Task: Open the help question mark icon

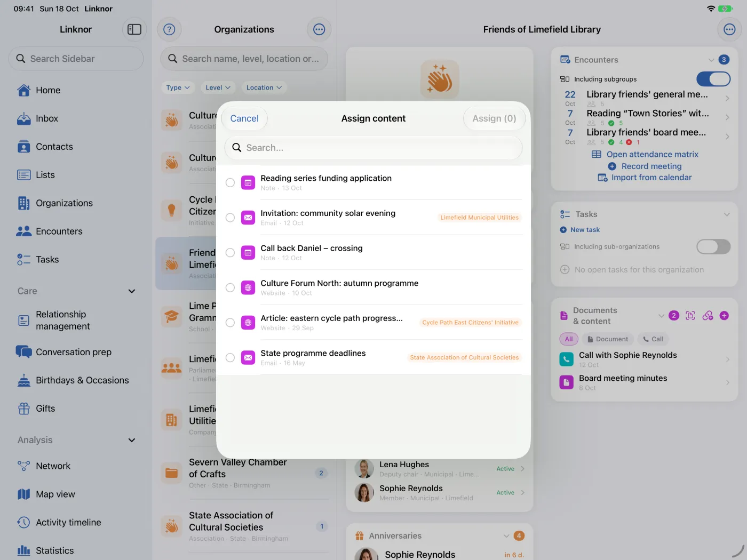Action: (x=169, y=29)
